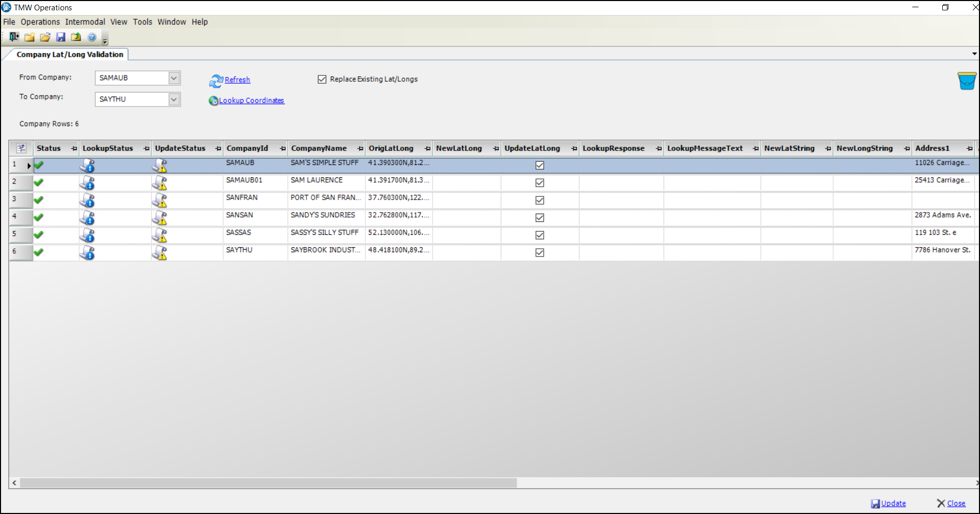Image resolution: width=980 pixels, height=514 pixels.
Task: Open the From Company dropdown
Action: [174, 78]
